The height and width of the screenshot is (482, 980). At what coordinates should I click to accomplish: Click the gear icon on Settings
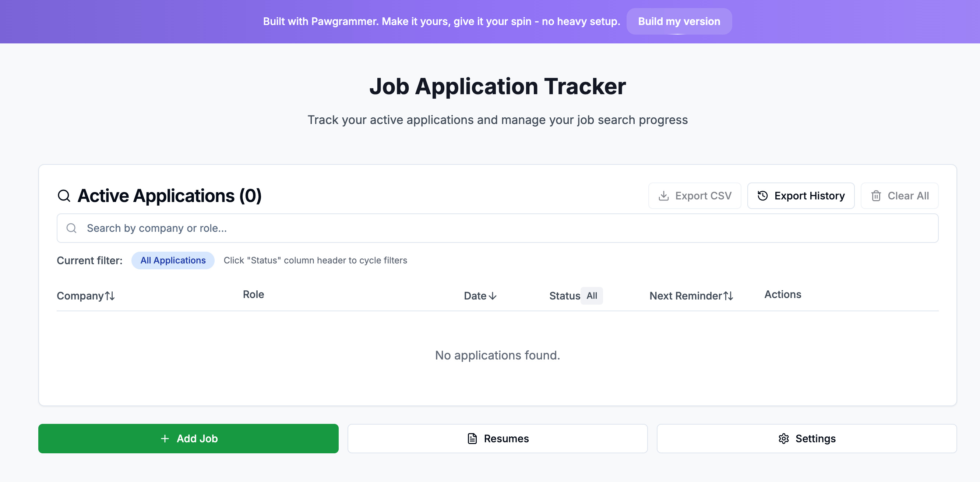pyautogui.click(x=783, y=439)
